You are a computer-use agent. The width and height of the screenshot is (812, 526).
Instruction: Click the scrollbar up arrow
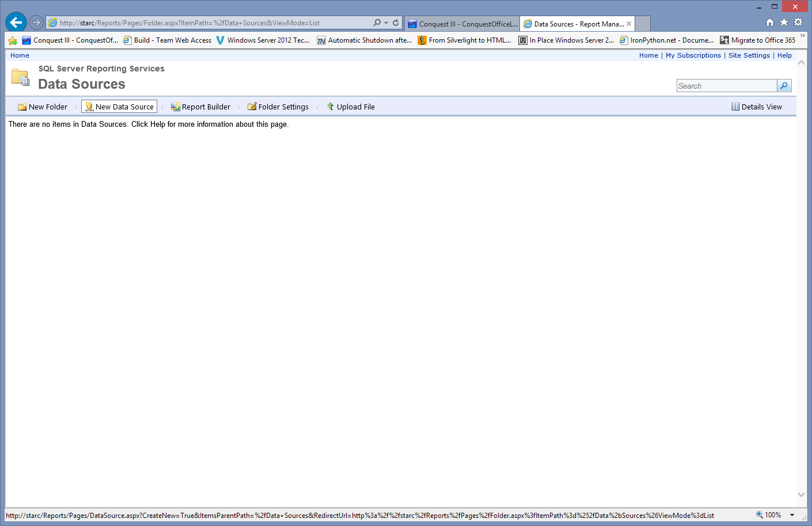coord(801,62)
